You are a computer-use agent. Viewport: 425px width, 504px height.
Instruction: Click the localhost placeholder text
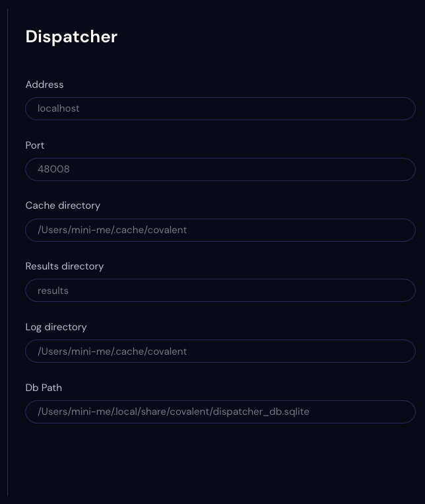click(x=59, y=108)
